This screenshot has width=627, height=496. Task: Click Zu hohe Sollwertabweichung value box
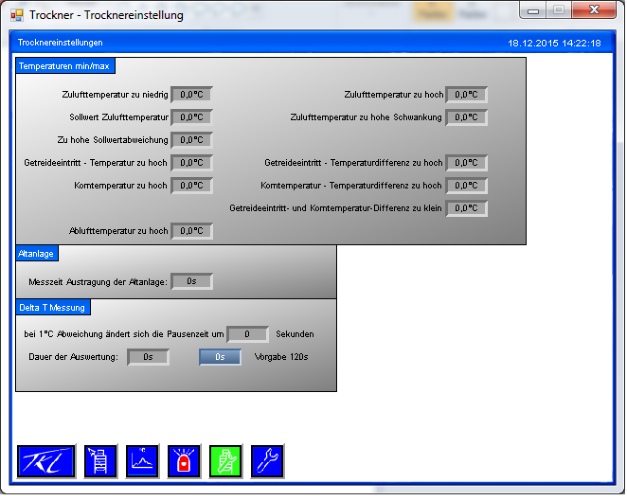tap(191, 140)
